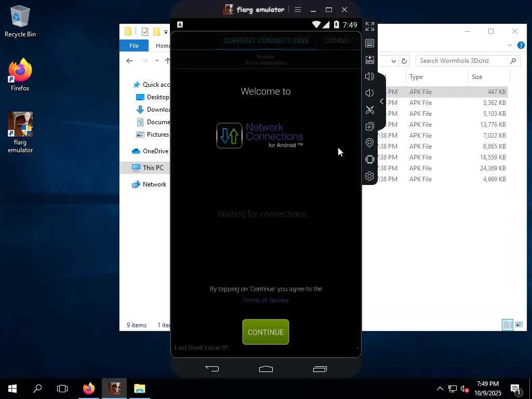Click Explorer up-directory arrow
The height and width of the screenshot is (399, 532).
coord(167,61)
